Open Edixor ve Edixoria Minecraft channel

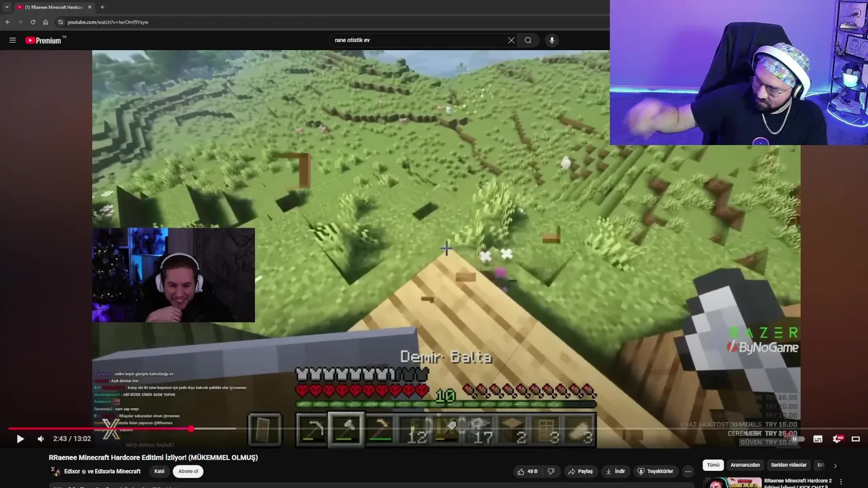(102, 471)
